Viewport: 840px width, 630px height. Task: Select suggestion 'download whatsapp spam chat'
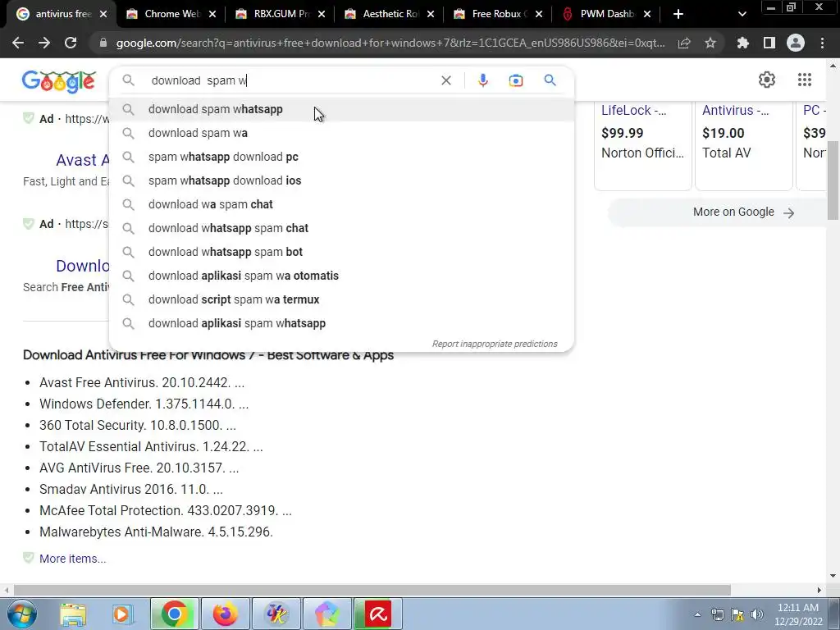coord(341,228)
